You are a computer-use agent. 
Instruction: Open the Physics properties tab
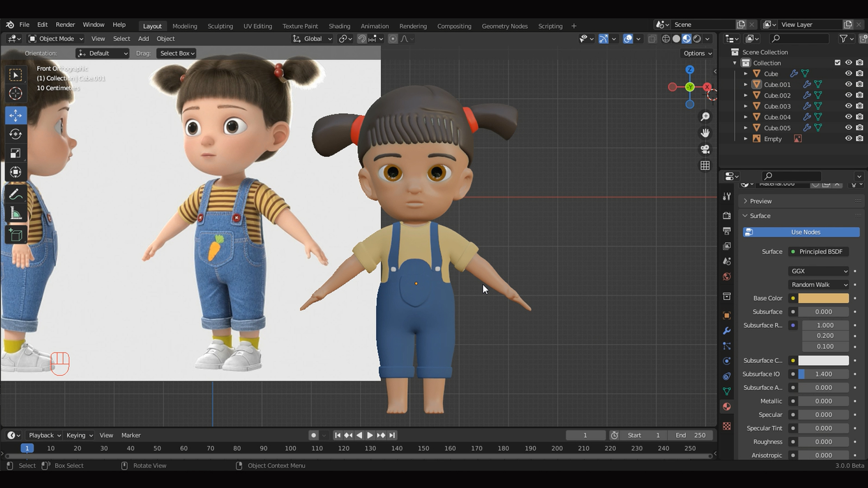[726, 361]
